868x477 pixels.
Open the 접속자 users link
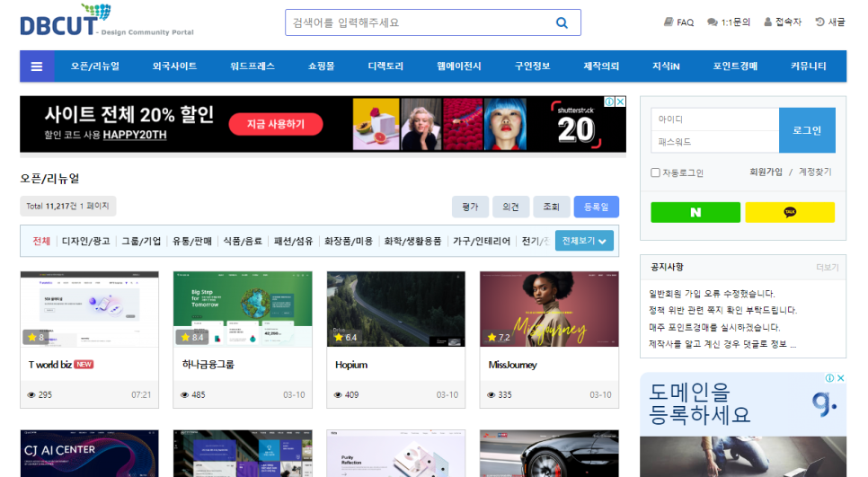click(783, 22)
